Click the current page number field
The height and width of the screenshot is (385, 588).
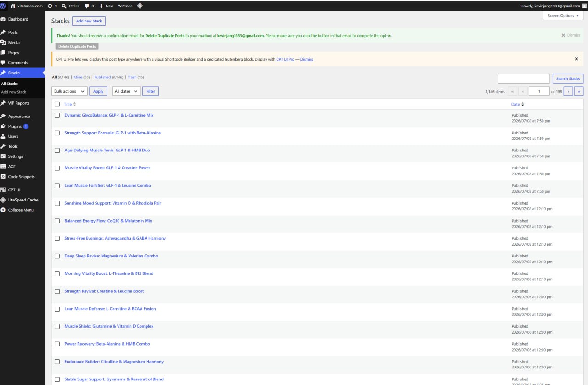pos(539,91)
